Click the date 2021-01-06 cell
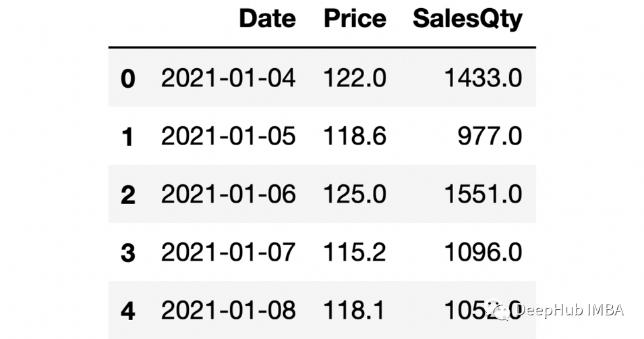 (x=229, y=194)
